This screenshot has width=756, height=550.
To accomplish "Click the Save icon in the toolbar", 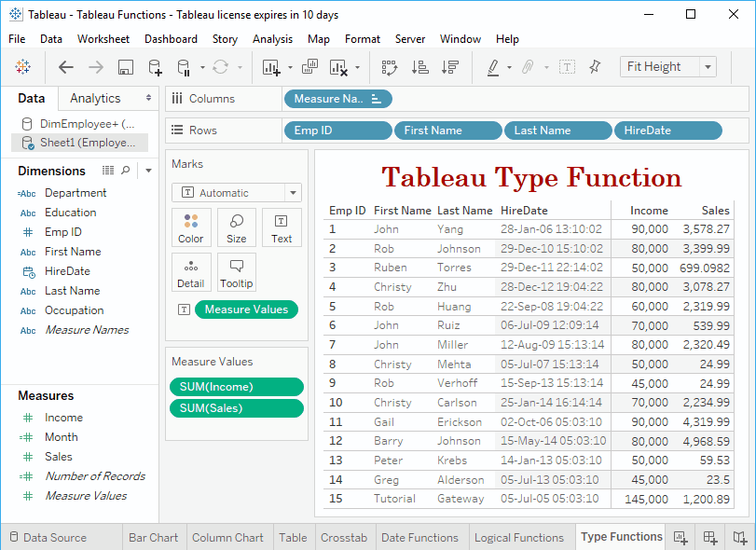I will click(125, 66).
